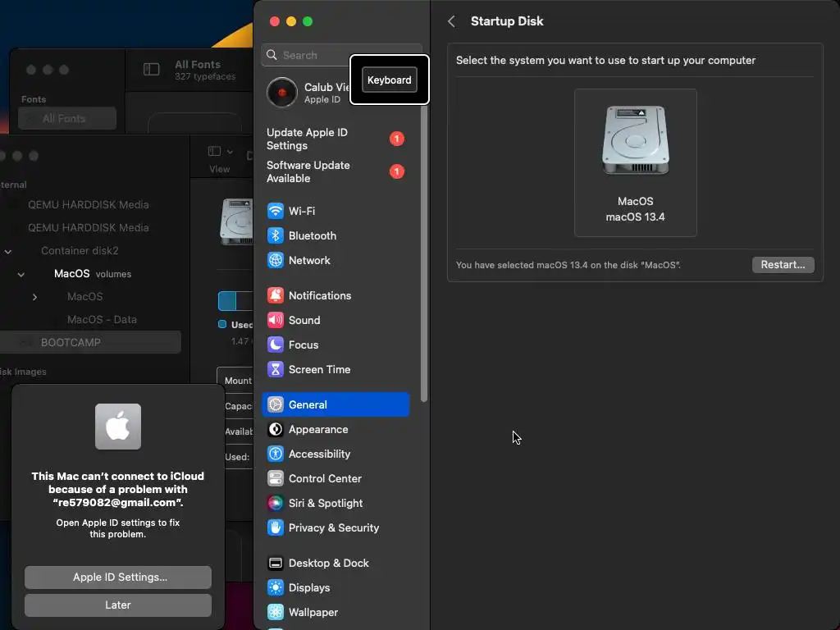Image resolution: width=840 pixels, height=630 pixels.
Task: Select second QEMU HARDDISK Media disk
Action: 89,228
